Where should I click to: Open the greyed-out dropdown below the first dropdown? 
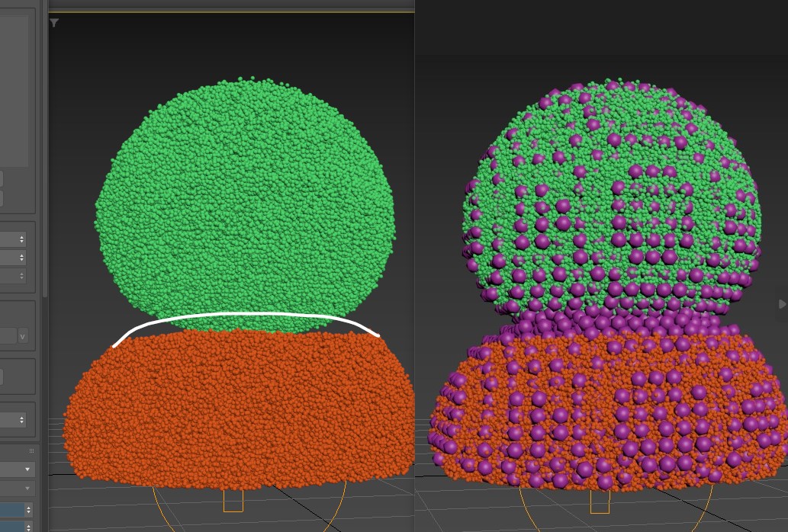[27, 488]
